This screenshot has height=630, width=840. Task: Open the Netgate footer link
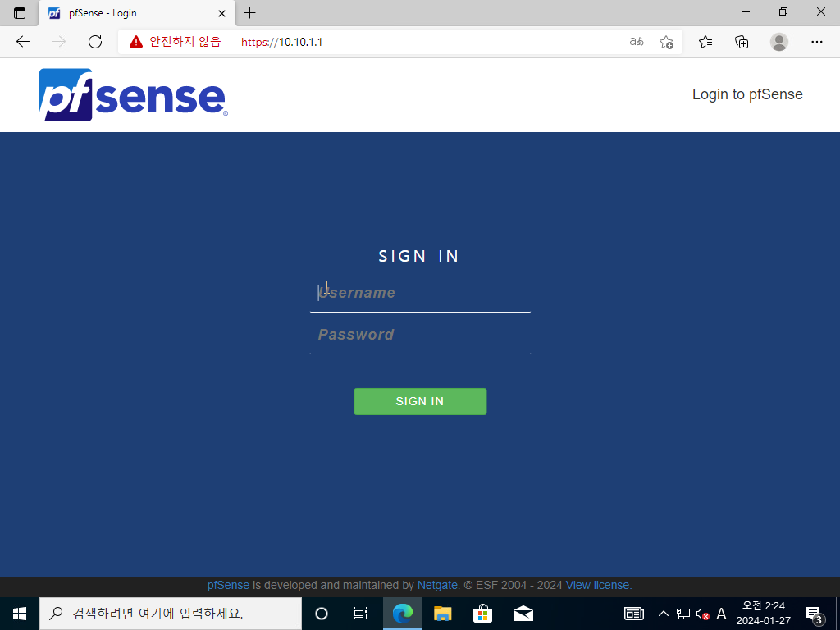pos(437,585)
